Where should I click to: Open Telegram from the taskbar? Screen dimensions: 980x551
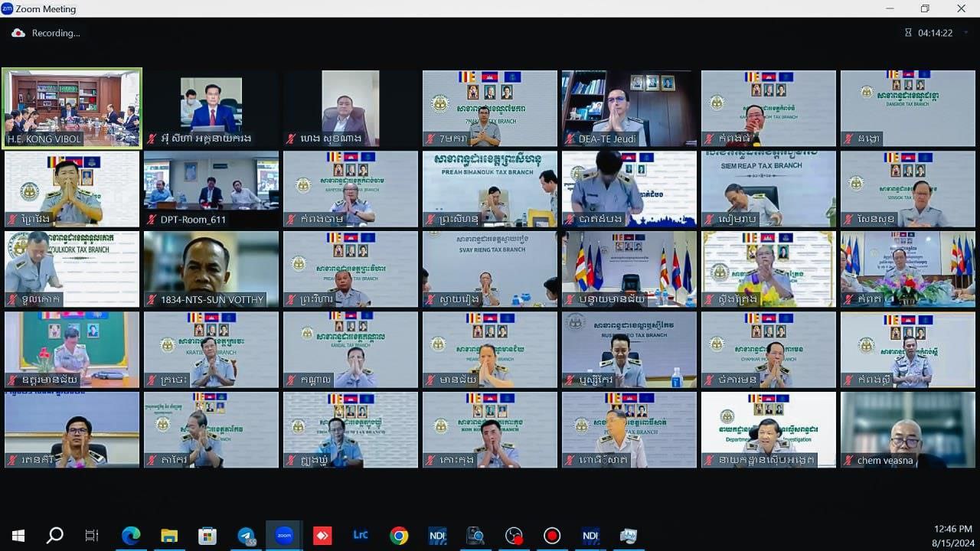tap(246, 536)
